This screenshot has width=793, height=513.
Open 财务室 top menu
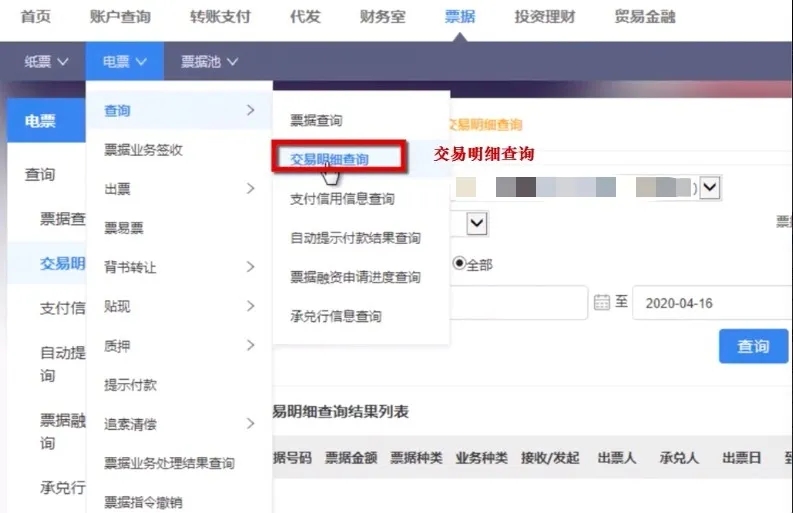(x=382, y=17)
